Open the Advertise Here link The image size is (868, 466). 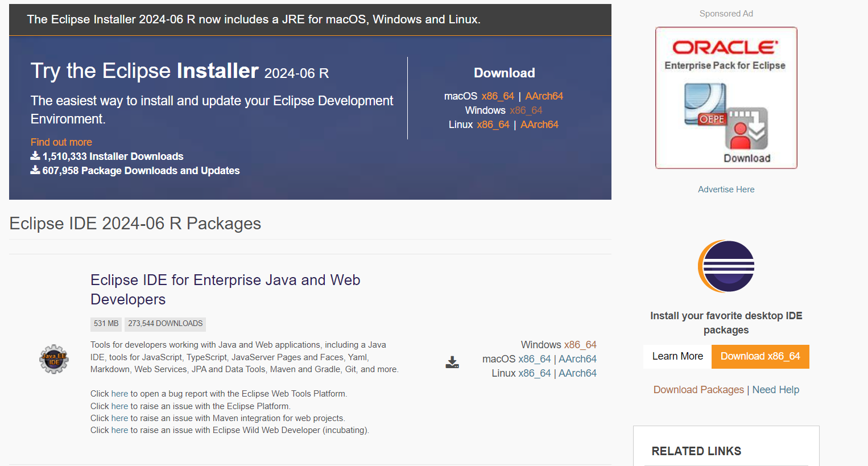[x=726, y=189]
